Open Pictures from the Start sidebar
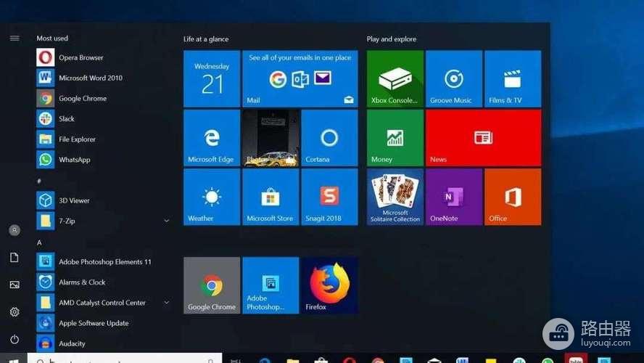This screenshot has height=363, width=644. 15,285
